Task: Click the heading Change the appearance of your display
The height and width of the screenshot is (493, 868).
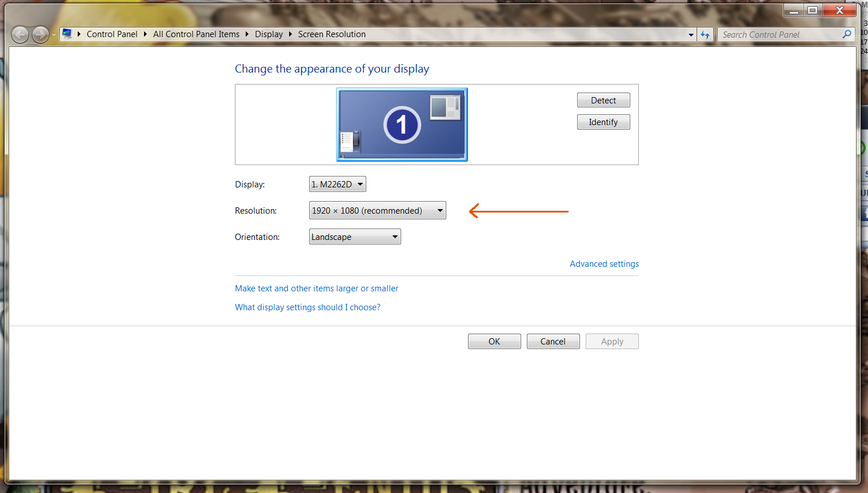Action: pyautogui.click(x=332, y=69)
